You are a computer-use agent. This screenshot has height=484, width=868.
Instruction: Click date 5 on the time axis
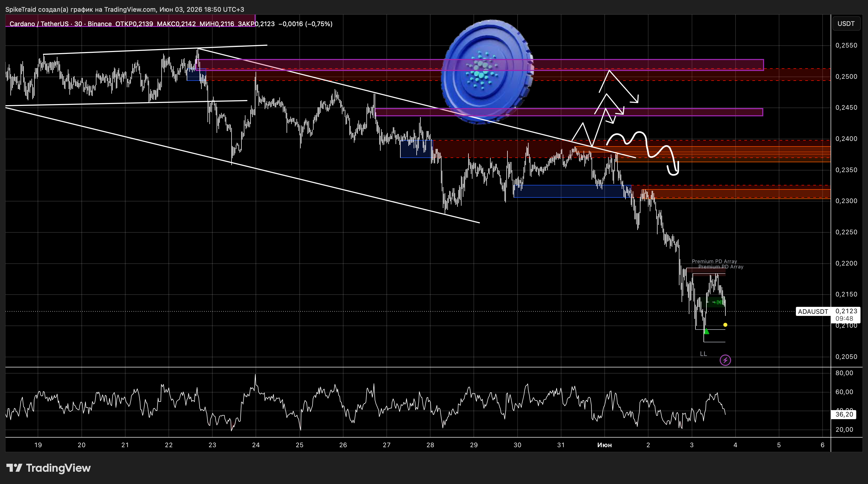[779, 445]
